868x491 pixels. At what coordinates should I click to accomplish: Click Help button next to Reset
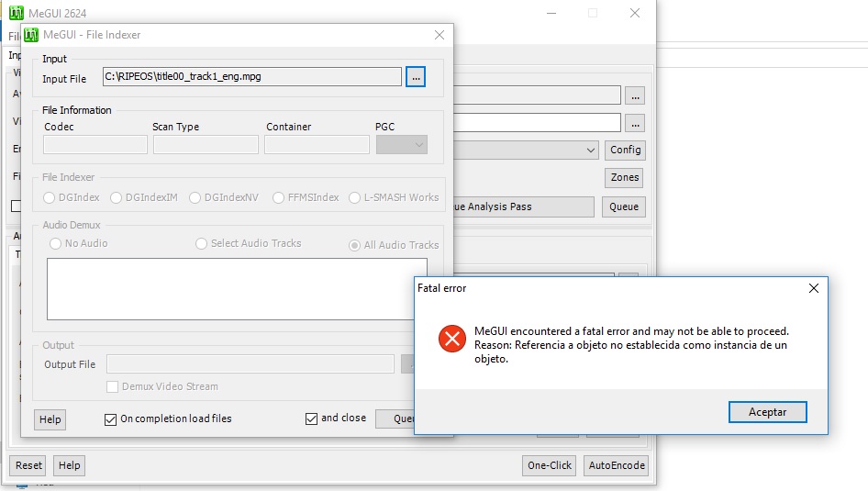pos(69,465)
